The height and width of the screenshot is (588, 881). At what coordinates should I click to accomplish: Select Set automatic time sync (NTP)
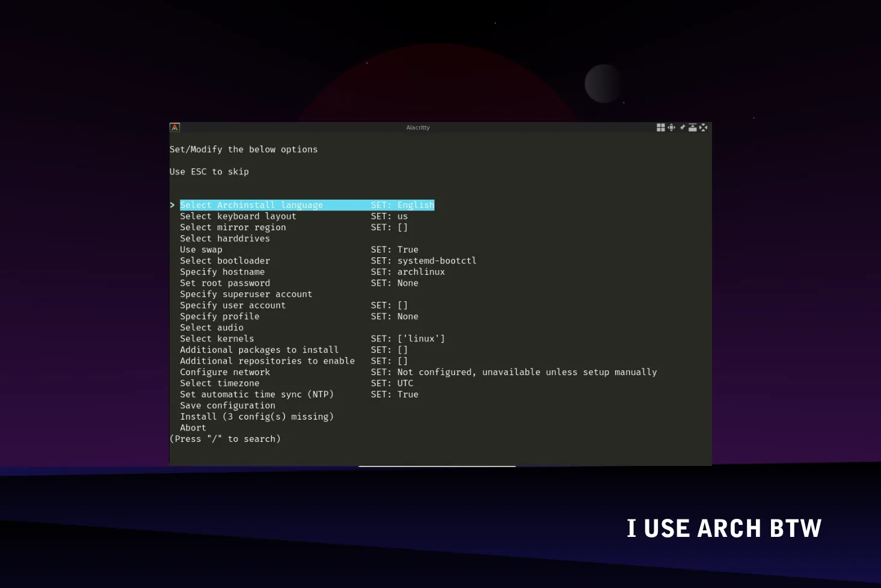click(257, 394)
